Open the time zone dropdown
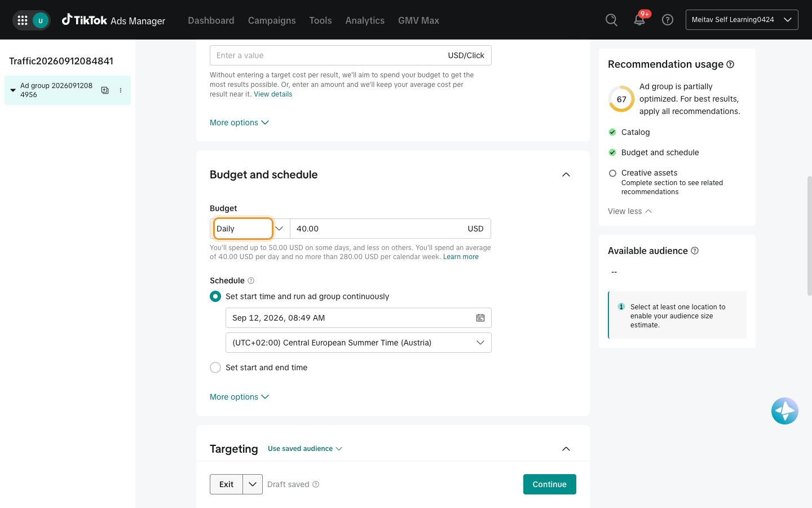 coord(359,343)
